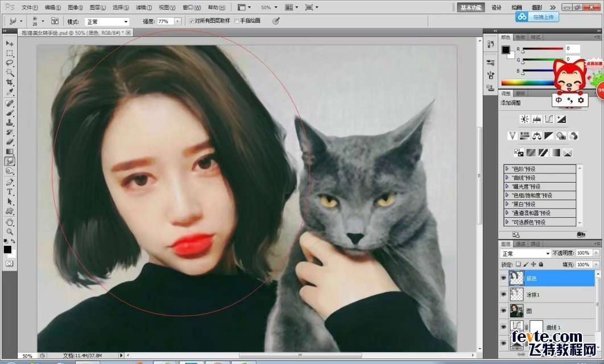This screenshot has width=604, height=364.
Task: Select the Horizontal Type tool
Action: [x=10, y=192]
